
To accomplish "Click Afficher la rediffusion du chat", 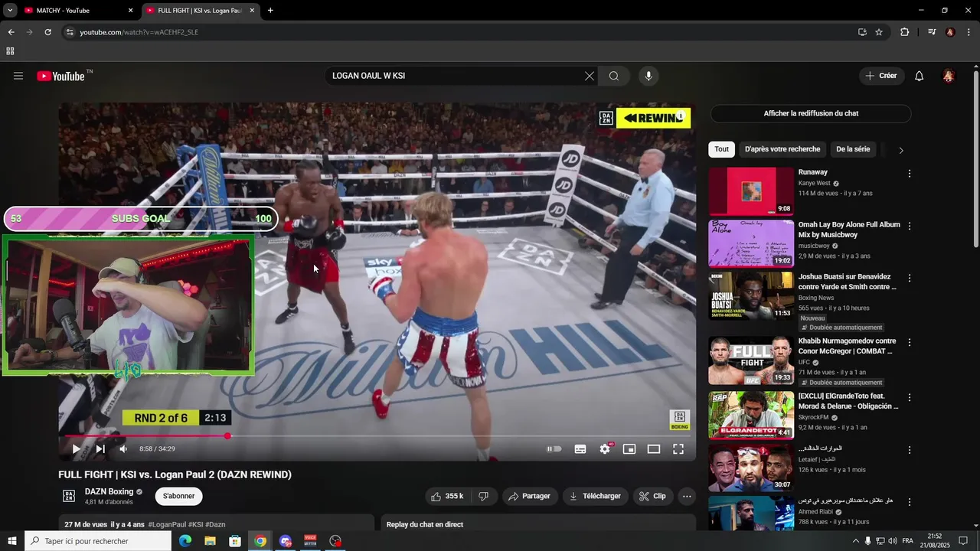I will click(811, 113).
